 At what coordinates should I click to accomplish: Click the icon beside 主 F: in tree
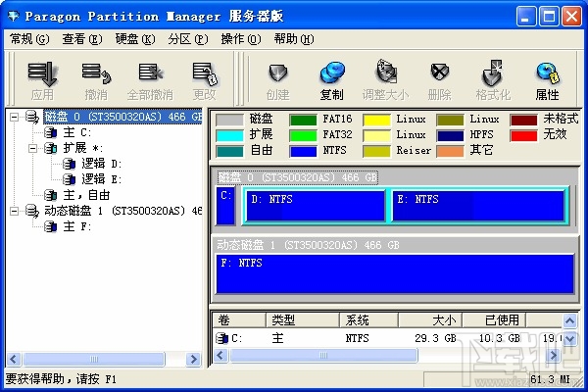point(51,226)
